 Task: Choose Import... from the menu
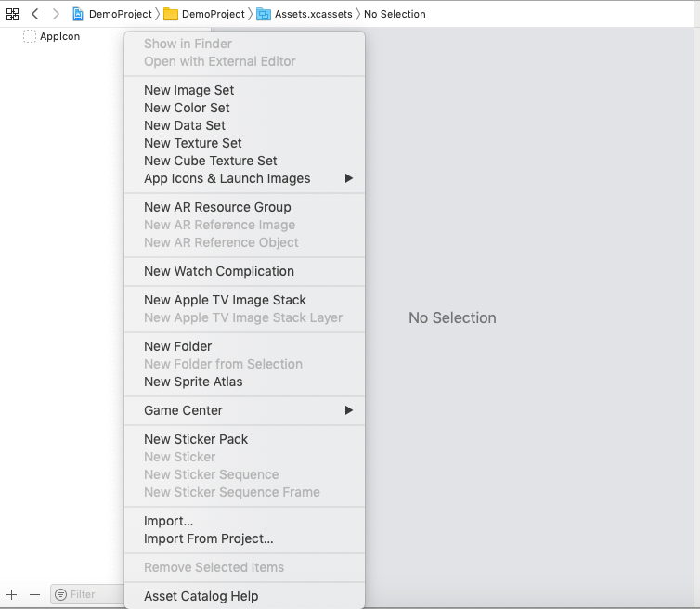[245, 521]
